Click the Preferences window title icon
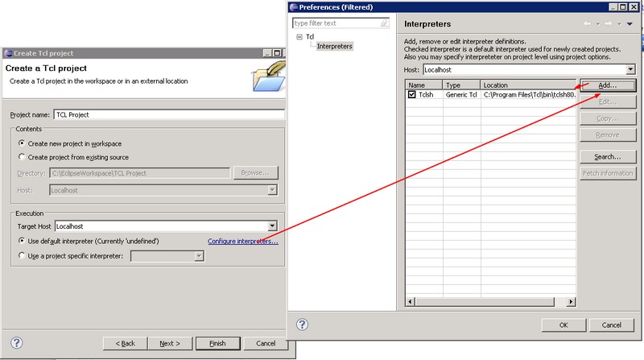644x360 pixels. pyautogui.click(x=294, y=6)
